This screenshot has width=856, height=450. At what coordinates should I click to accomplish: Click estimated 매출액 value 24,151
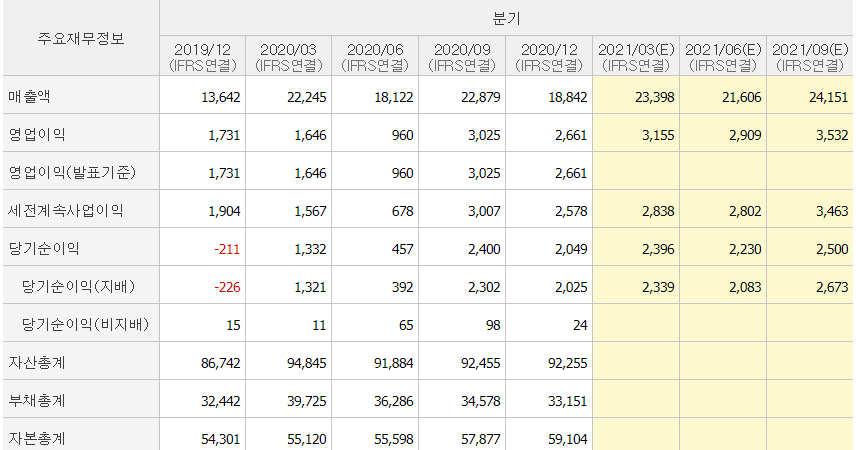829,97
